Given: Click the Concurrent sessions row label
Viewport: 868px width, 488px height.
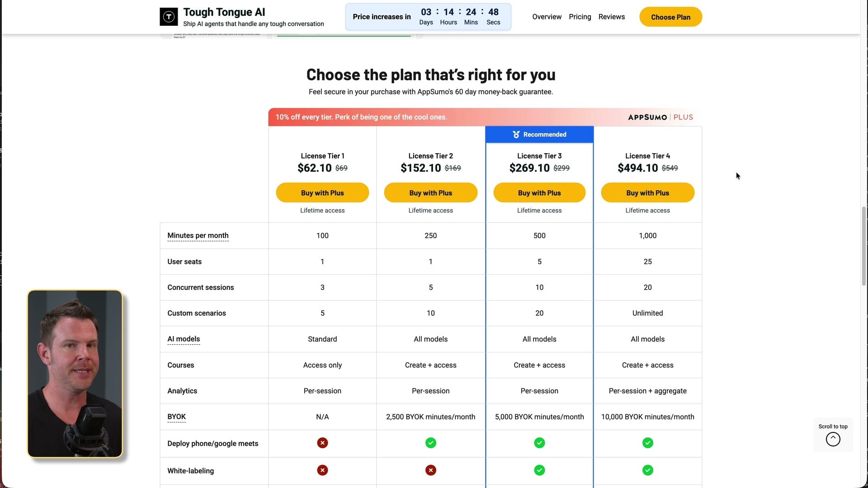Looking at the screenshot, I should (201, 287).
